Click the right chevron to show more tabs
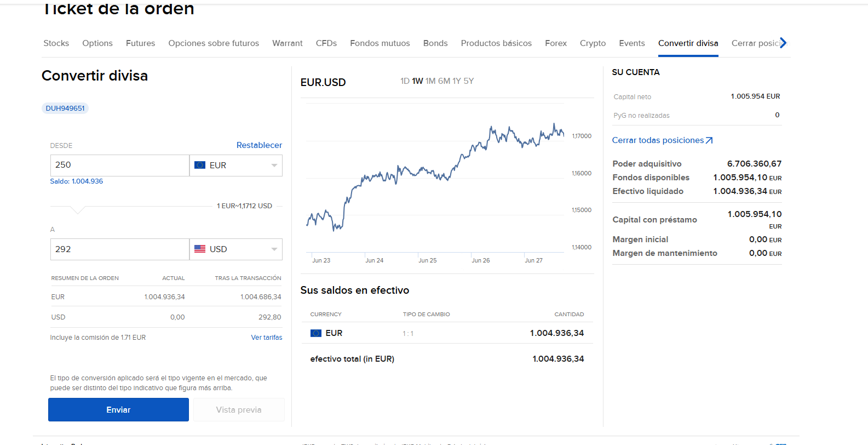Screen dimensions: 868x445 coord(783,43)
